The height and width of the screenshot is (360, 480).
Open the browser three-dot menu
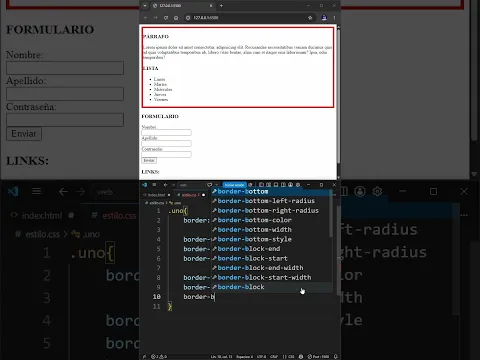[x=334, y=18]
